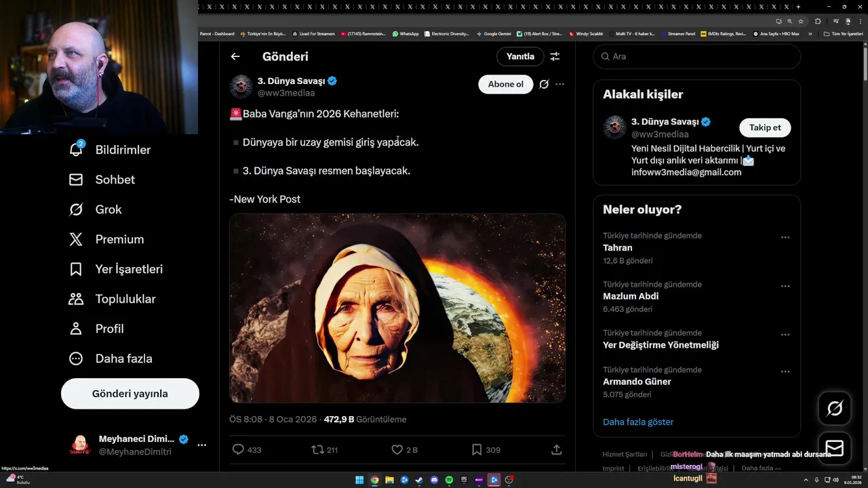This screenshot has width=868, height=488.
Task: Open the three-dot menu on the post
Action: point(560,84)
